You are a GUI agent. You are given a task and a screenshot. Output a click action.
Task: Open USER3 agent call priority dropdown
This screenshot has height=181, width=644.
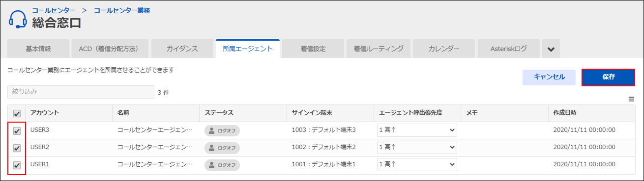pyautogui.click(x=417, y=130)
